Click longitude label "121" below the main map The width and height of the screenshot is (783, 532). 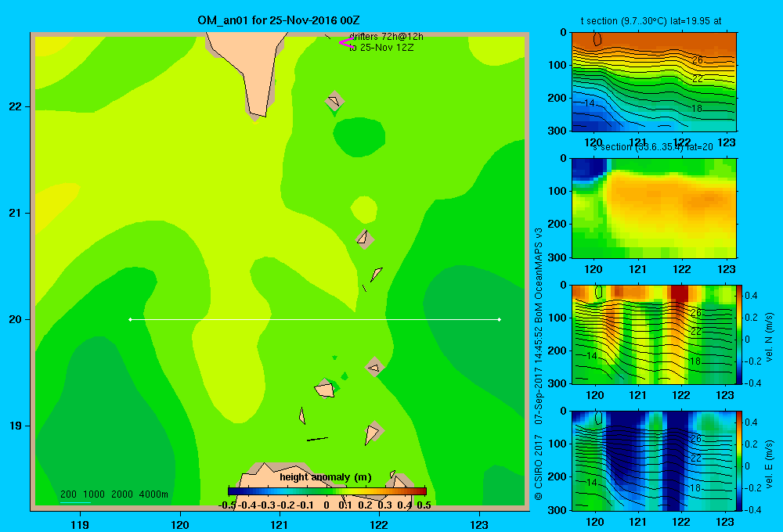pyautogui.click(x=280, y=524)
